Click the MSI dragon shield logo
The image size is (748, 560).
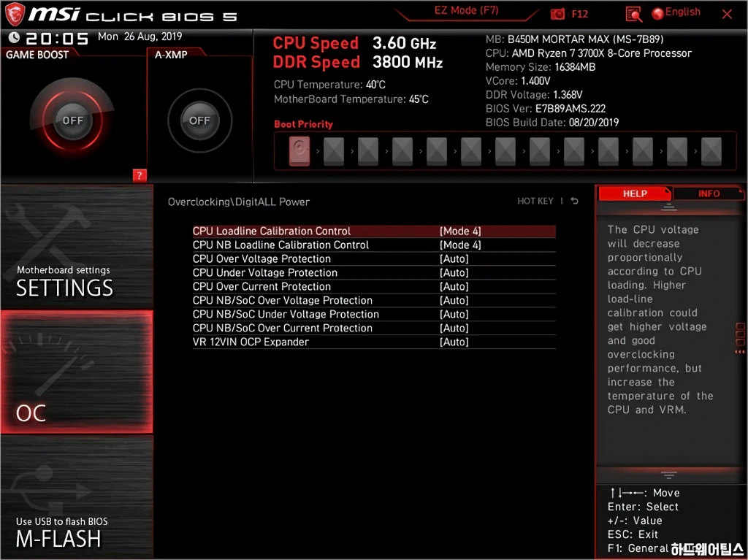pyautogui.click(x=15, y=14)
